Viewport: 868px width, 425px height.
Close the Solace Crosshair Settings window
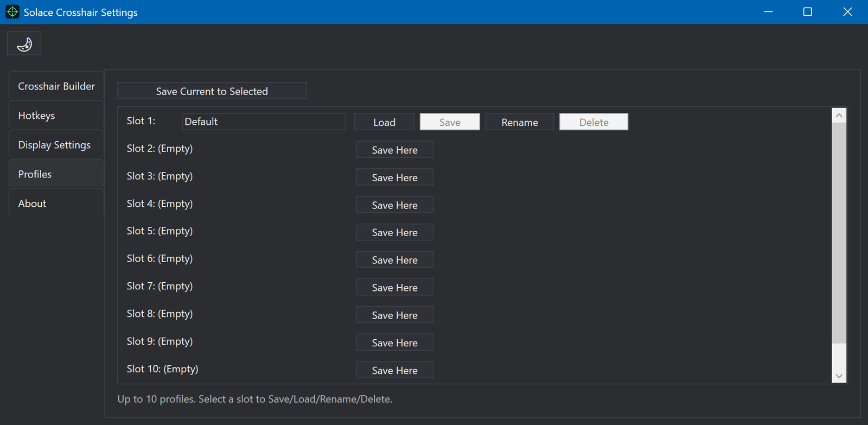[847, 12]
